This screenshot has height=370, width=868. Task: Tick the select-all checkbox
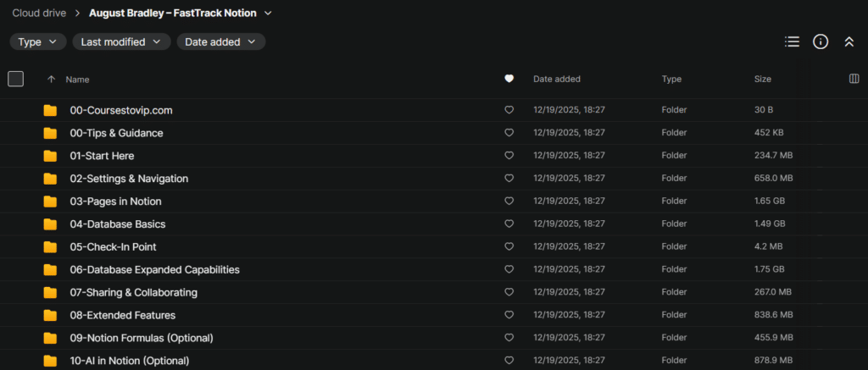click(15, 79)
